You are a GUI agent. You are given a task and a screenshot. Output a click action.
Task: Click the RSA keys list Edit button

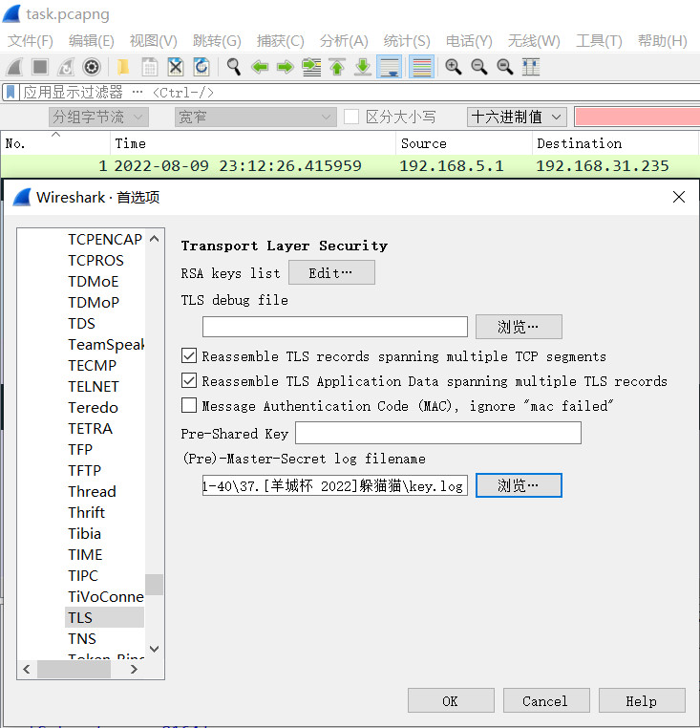pyautogui.click(x=331, y=272)
